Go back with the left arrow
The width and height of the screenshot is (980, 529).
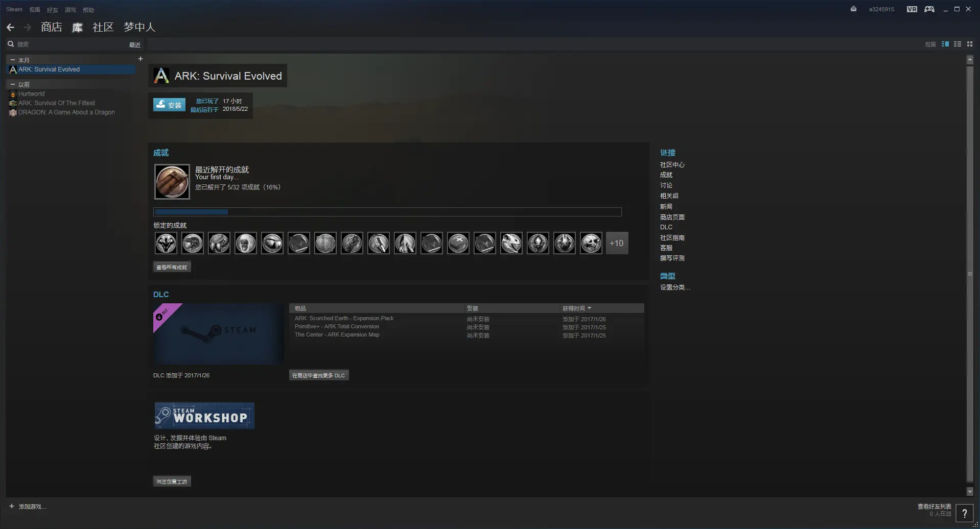pyautogui.click(x=10, y=27)
